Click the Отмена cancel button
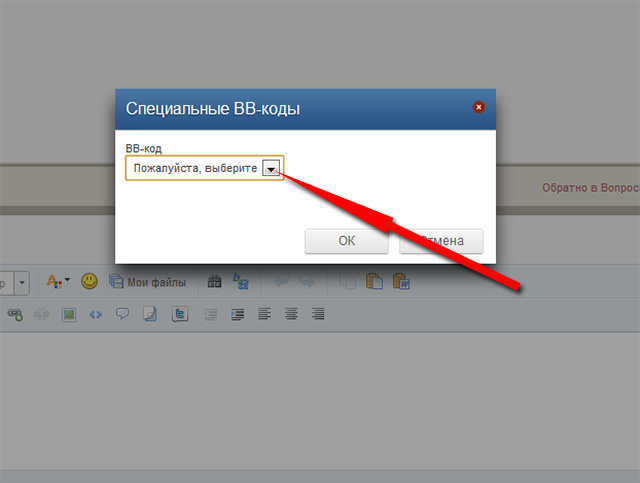640x483 pixels. click(441, 241)
